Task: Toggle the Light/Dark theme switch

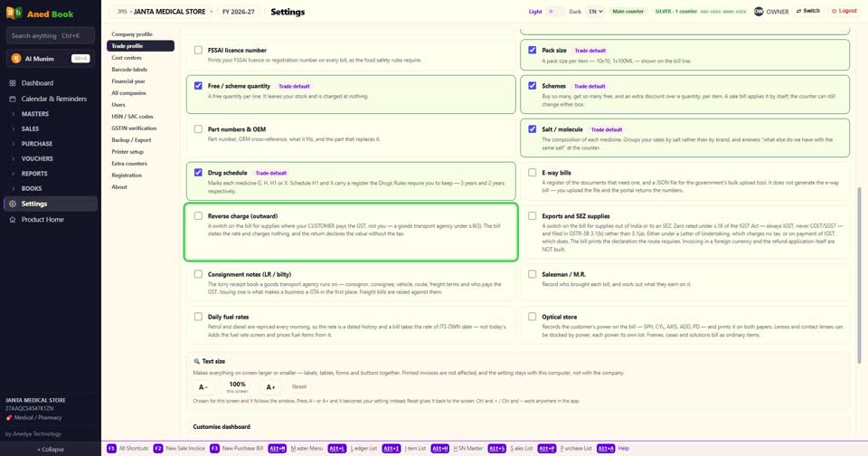Action: pos(555,11)
